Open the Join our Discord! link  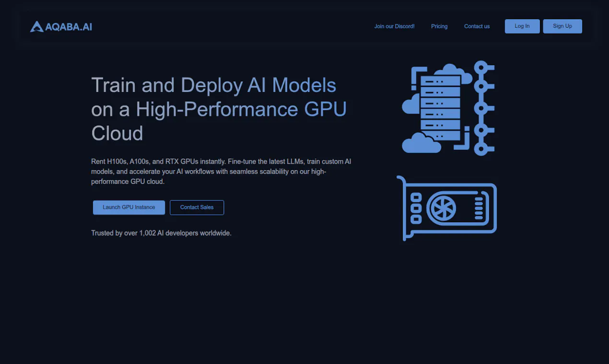(x=394, y=26)
